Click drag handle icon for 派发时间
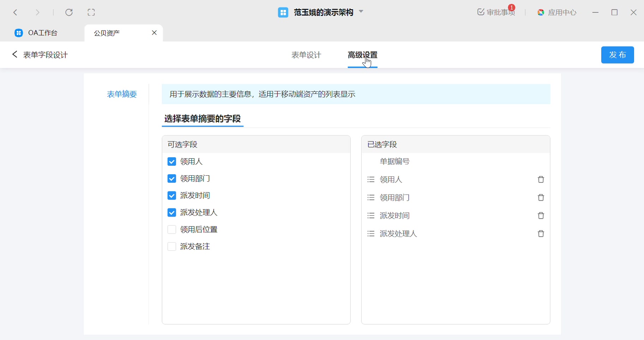Screen dimensions: 644x340 (x=371, y=215)
